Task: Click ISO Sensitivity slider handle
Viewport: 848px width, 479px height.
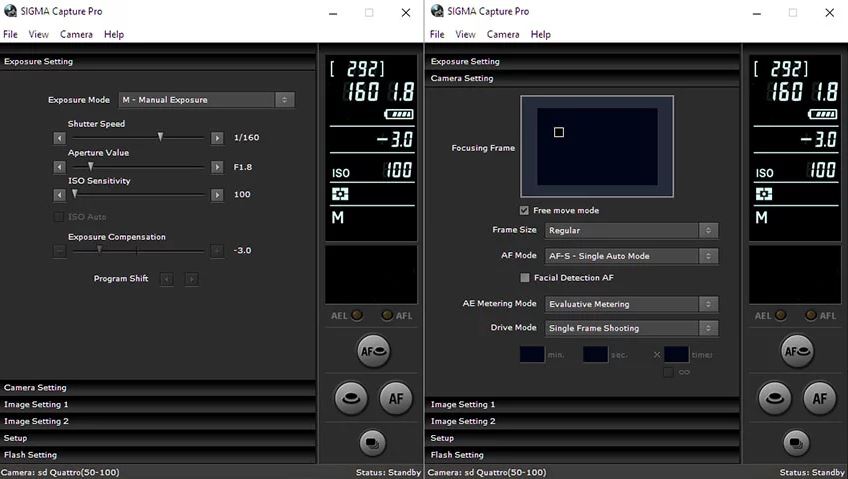Action: pyautogui.click(x=75, y=194)
